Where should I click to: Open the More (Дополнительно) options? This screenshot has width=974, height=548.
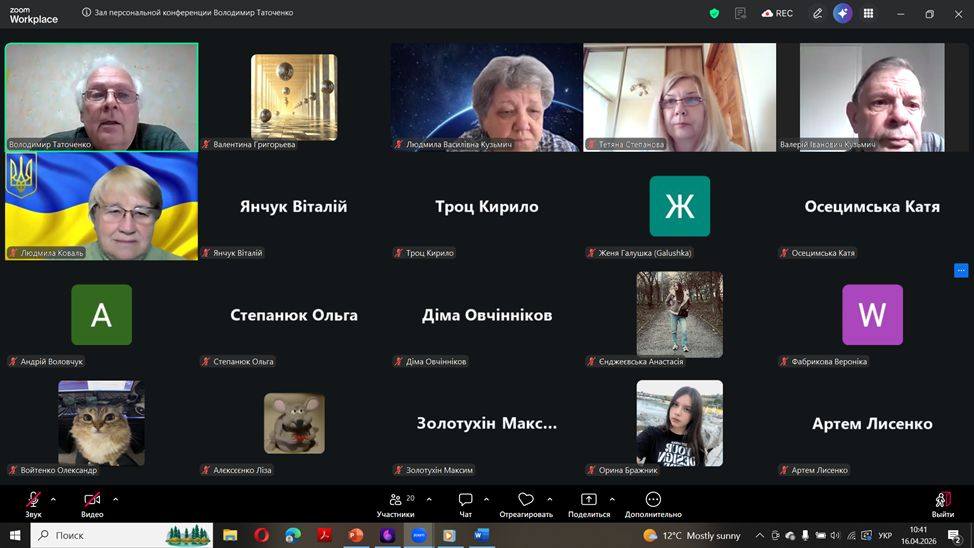click(653, 500)
